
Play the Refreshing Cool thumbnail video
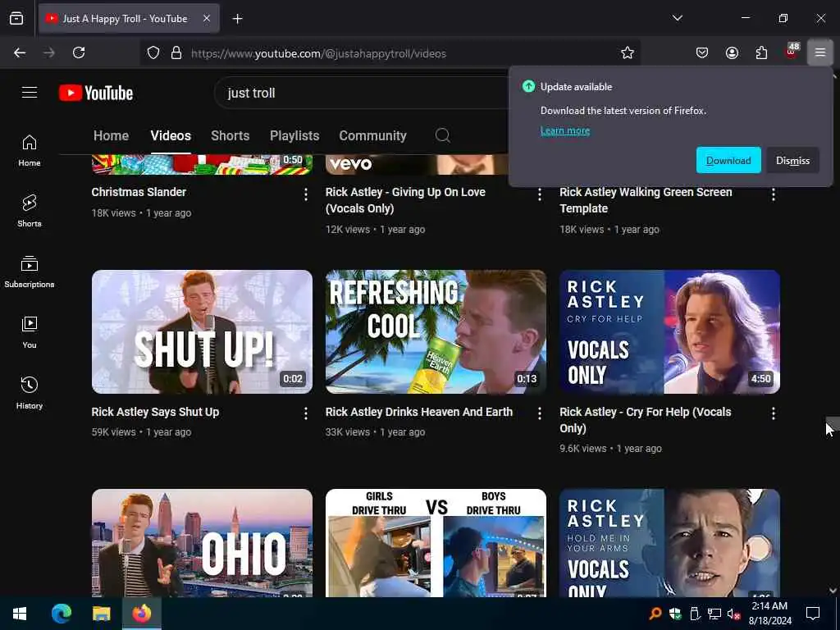(x=436, y=331)
